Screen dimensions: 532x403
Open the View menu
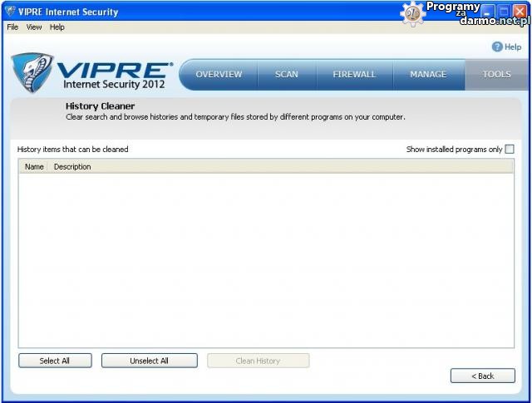point(34,27)
